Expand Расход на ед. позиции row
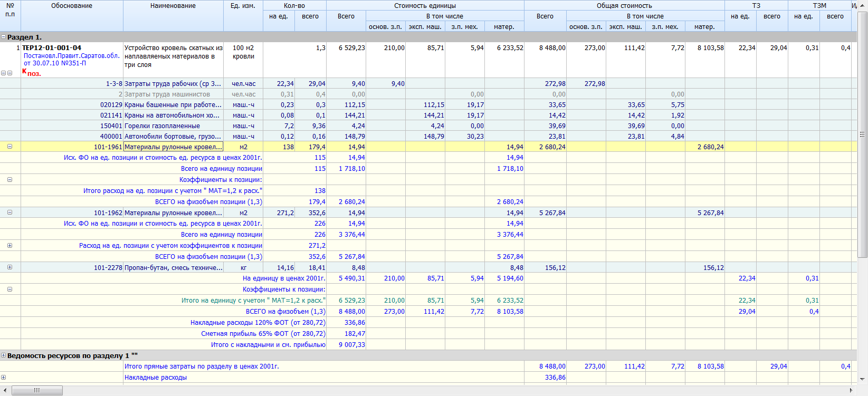The image size is (868, 396). tap(9, 246)
